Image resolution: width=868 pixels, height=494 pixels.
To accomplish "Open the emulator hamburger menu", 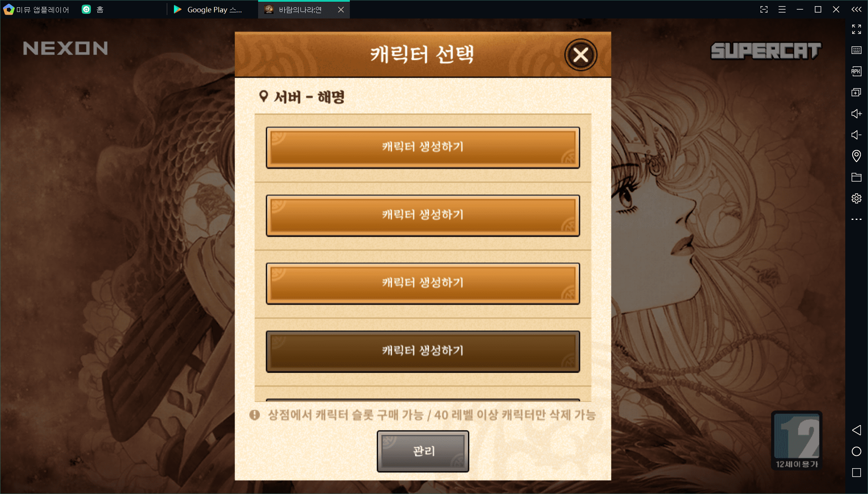I will pyautogui.click(x=782, y=10).
